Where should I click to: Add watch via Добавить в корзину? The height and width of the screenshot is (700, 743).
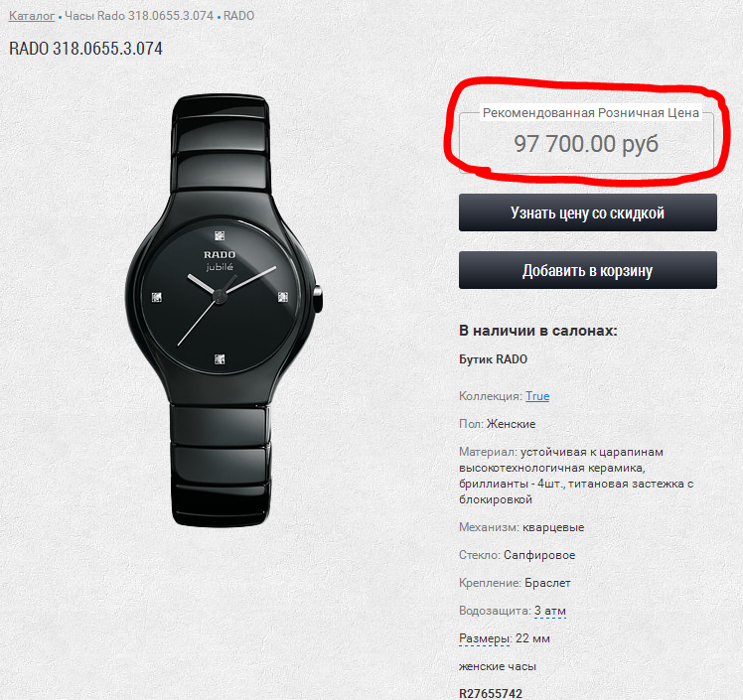point(588,270)
